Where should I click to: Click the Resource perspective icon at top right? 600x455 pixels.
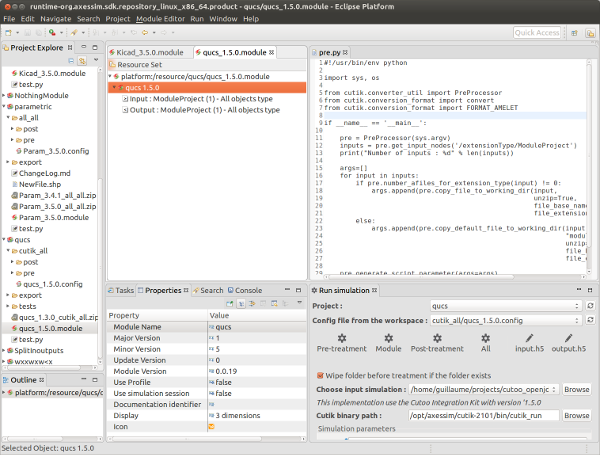point(590,33)
